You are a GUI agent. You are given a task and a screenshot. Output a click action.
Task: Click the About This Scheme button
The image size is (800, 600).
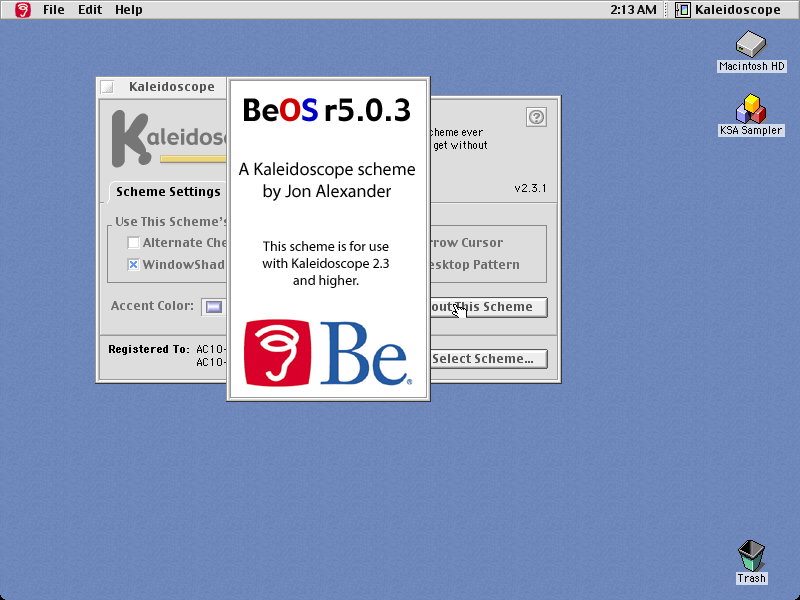pyautogui.click(x=489, y=307)
